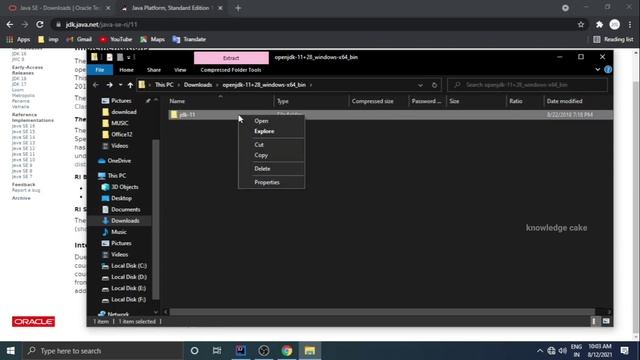This screenshot has height=360, width=640.
Task: Open Reading list in Chrome
Action: (613, 39)
